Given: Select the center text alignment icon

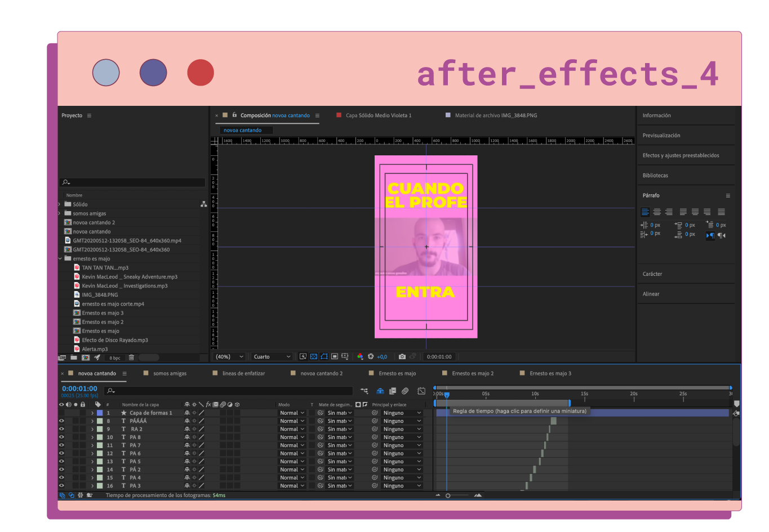Looking at the screenshot, I should (657, 212).
